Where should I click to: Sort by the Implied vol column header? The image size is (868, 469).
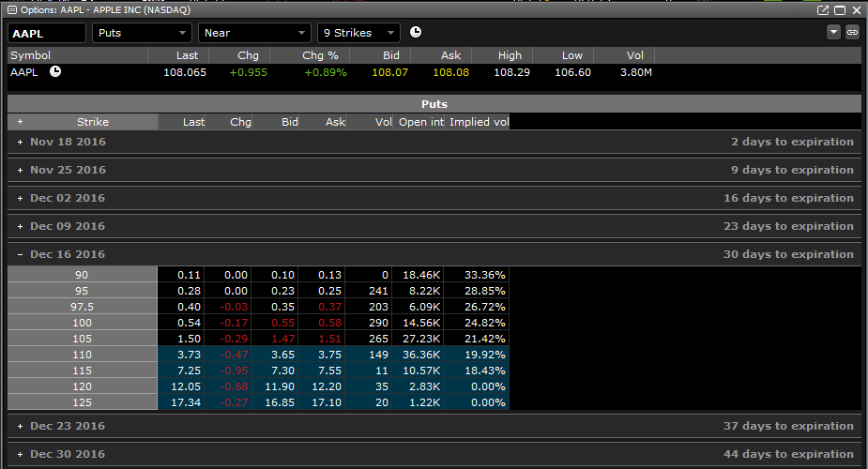478,122
